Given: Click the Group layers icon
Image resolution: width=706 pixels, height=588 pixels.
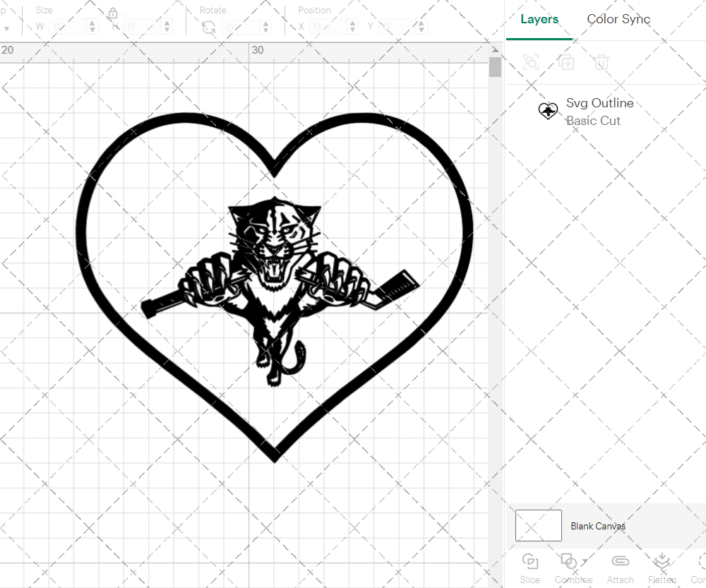Looking at the screenshot, I should (531, 62).
